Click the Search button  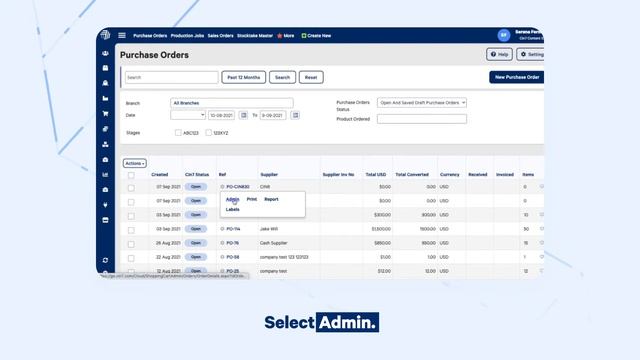(x=282, y=77)
